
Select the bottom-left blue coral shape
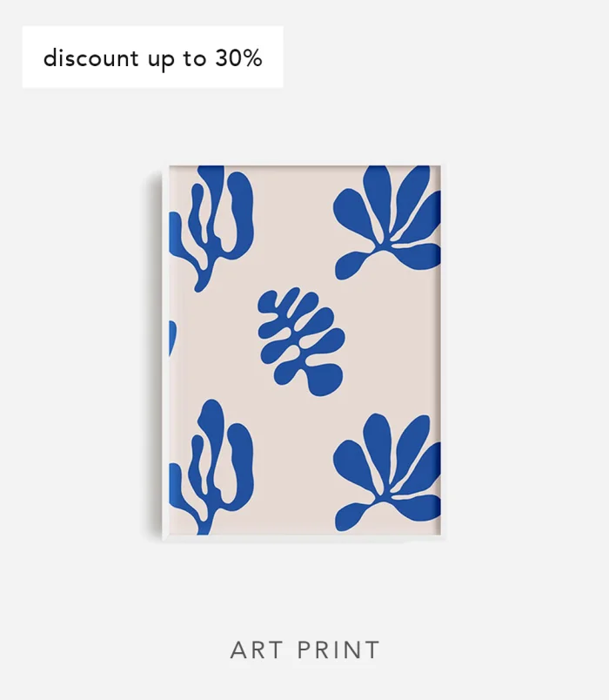point(211,467)
